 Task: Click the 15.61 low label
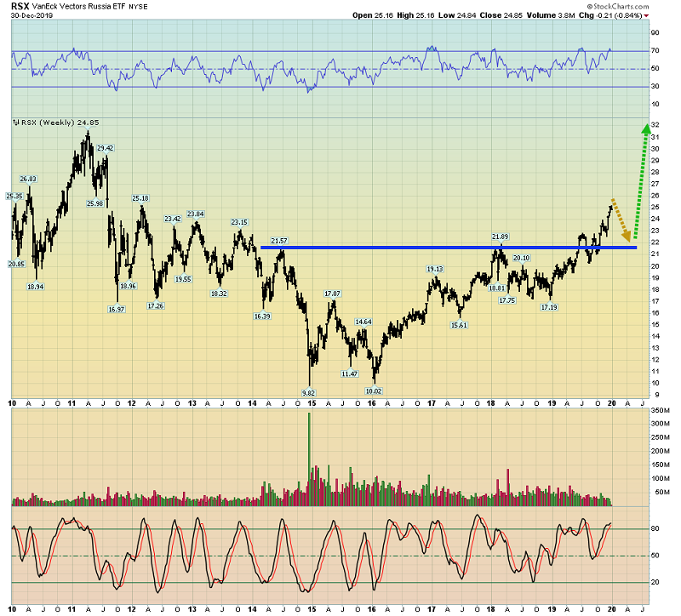tap(459, 325)
